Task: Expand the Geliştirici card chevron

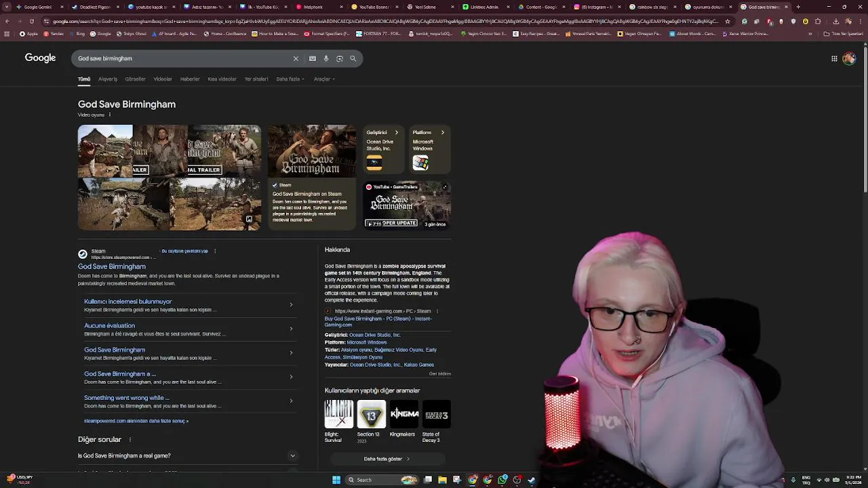Action: [x=397, y=133]
